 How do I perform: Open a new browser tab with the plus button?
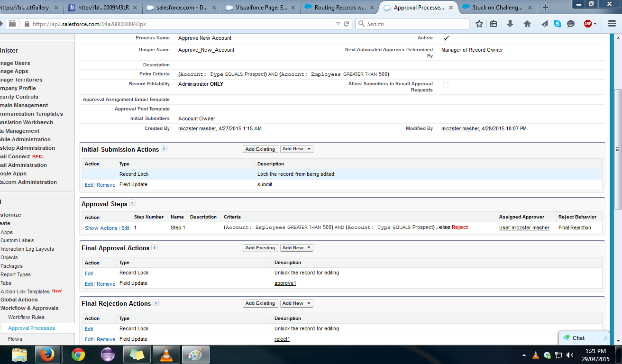(x=545, y=8)
